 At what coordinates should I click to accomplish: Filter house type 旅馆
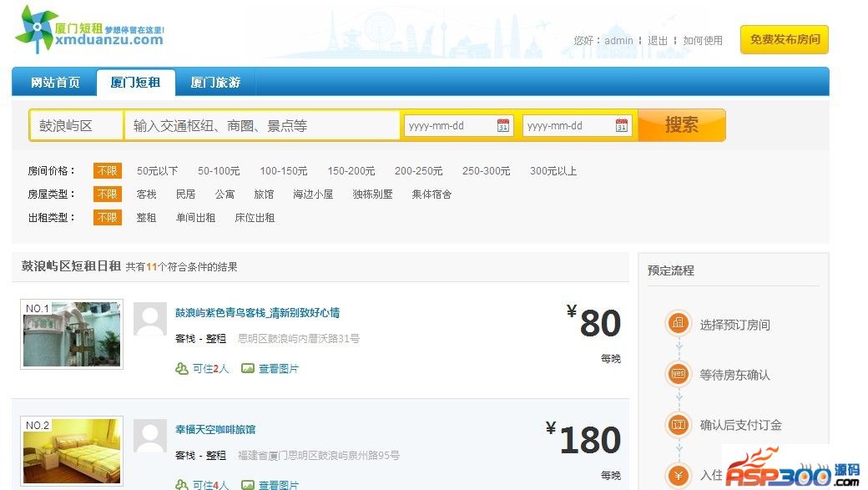(264, 194)
